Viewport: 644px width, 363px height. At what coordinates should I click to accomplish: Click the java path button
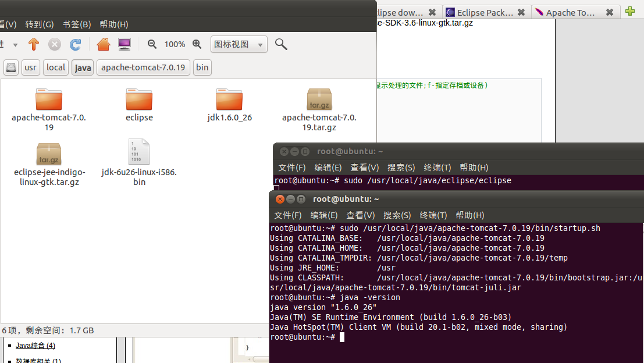(x=83, y=67)
